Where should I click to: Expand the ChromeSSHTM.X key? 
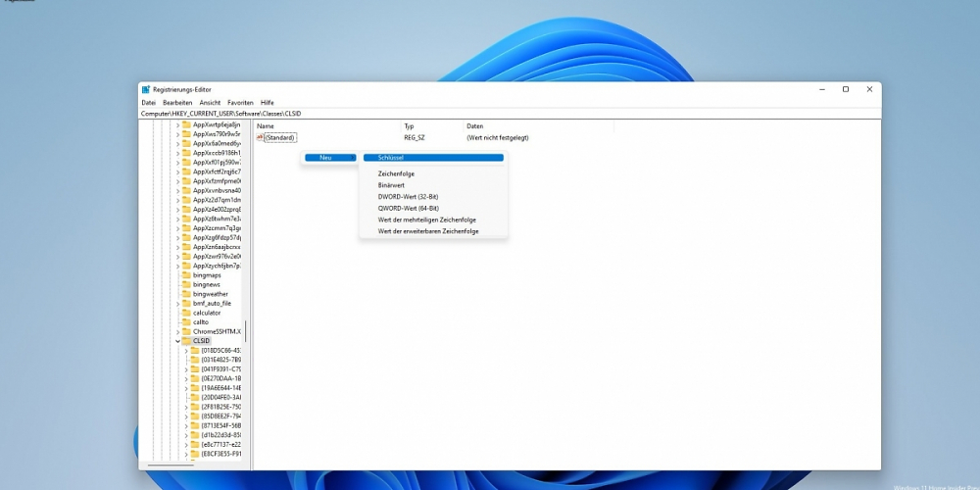click(x=177, y=331)
